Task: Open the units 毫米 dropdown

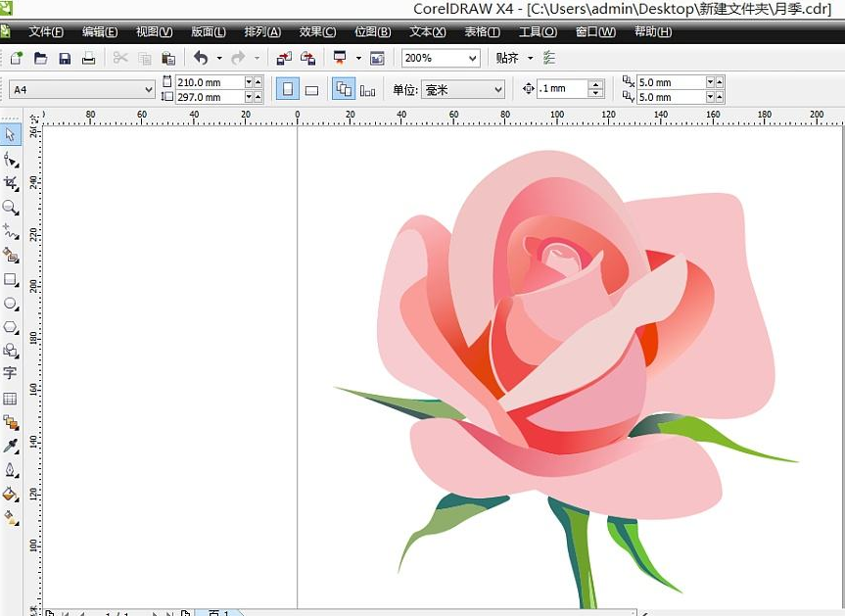Action: (498, 90)
